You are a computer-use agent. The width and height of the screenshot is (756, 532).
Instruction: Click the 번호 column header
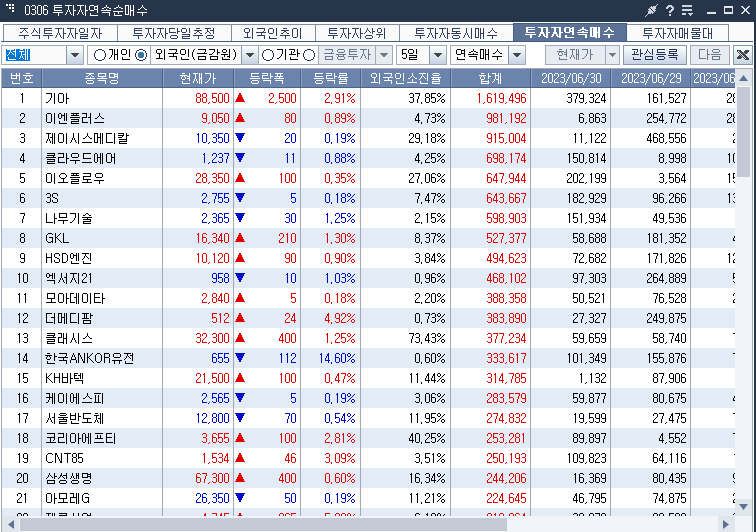point(22,78)
